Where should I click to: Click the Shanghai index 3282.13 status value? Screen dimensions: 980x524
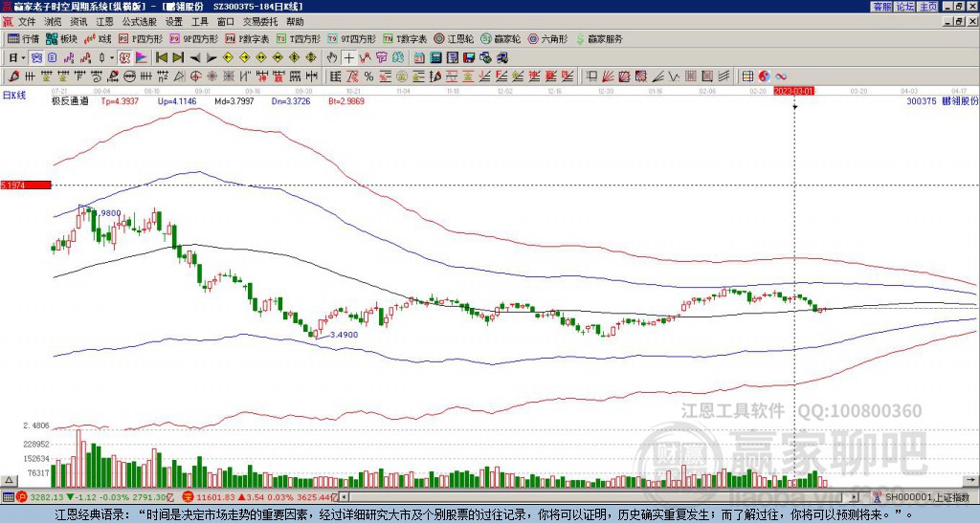point(47,497)
